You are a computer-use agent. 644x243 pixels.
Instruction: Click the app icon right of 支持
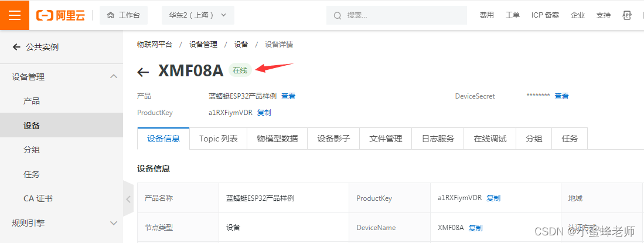pyautogui.click(x=627, y=15)
